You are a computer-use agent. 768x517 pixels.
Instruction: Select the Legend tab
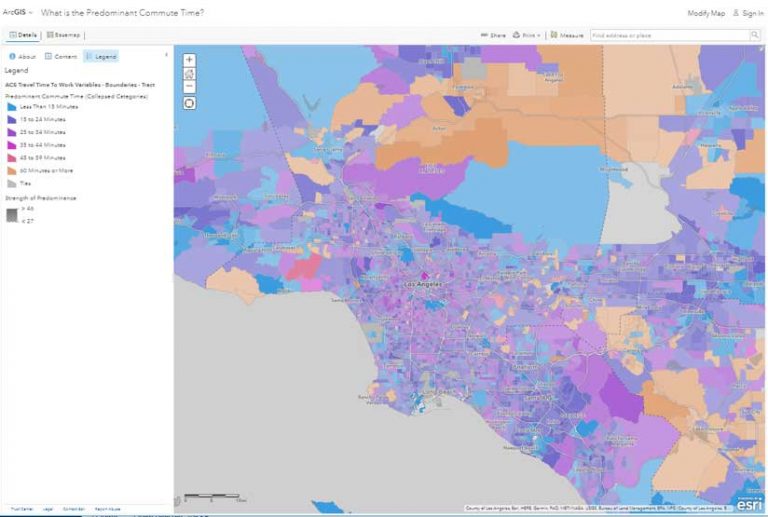101,56
